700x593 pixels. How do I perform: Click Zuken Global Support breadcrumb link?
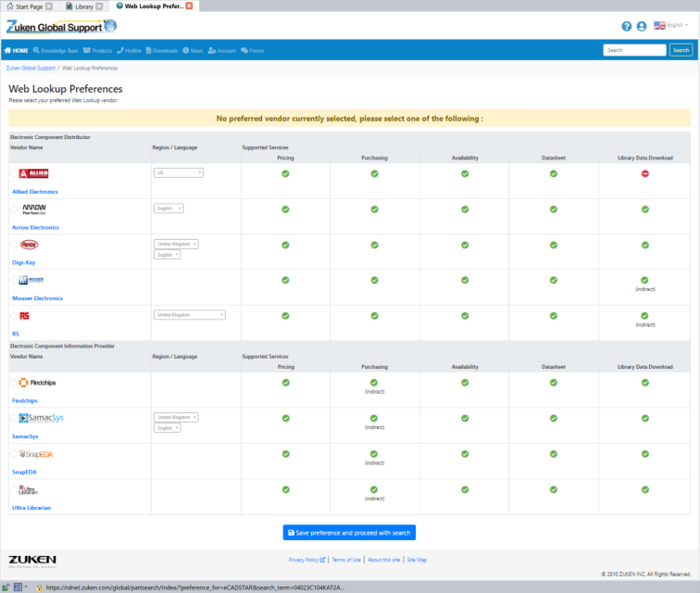(31, 68)
